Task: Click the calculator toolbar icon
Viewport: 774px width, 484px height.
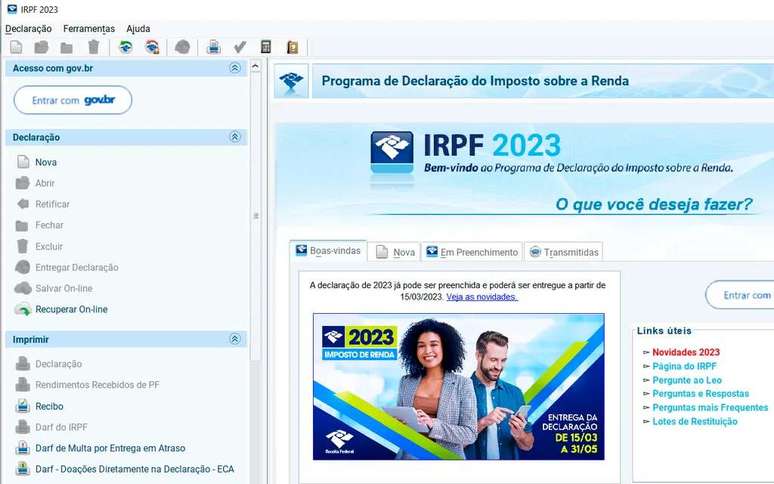Action: (x=266, y=47)
